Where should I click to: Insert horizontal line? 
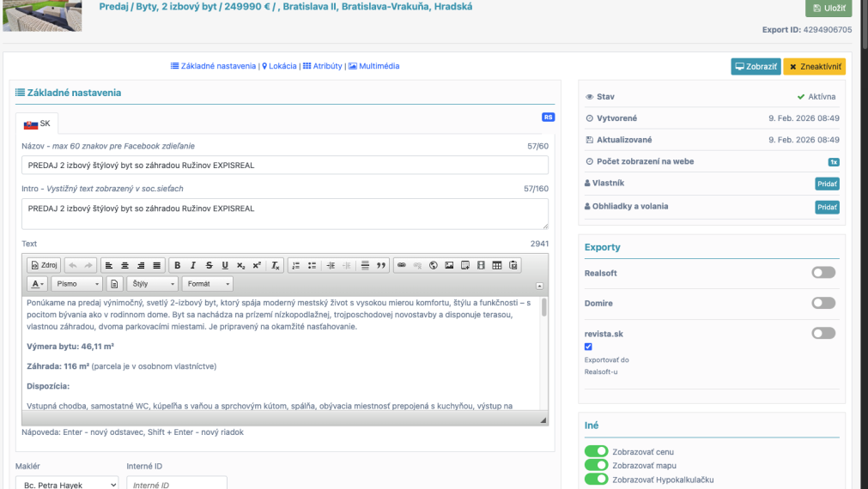coord(366,266)
